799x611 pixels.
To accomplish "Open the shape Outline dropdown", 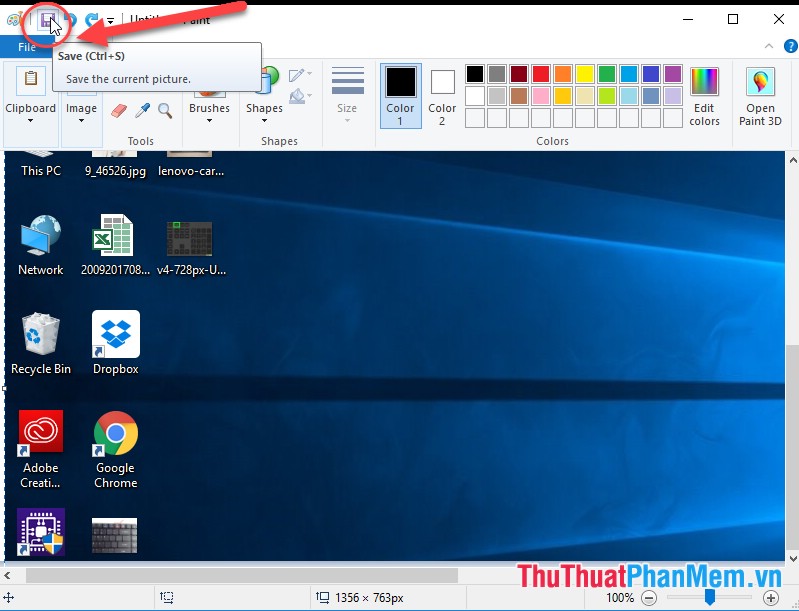I will coord(300,75).
